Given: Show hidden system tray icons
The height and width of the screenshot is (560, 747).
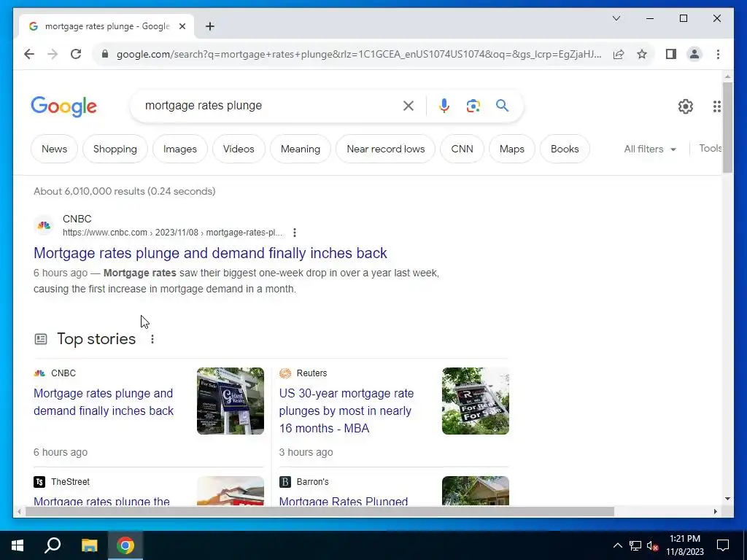Looking at the screenshot, I should pos(617,545).
